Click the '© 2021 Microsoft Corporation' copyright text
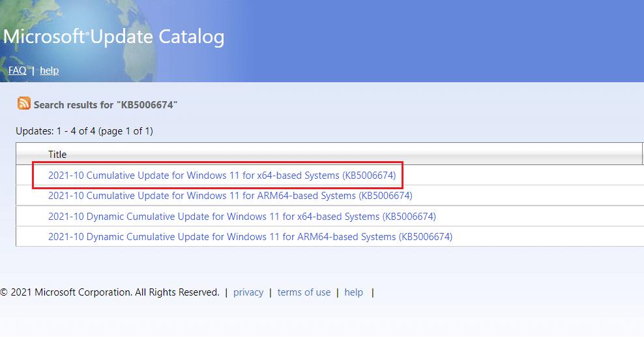644x338 pixels. tap(110, 292)
